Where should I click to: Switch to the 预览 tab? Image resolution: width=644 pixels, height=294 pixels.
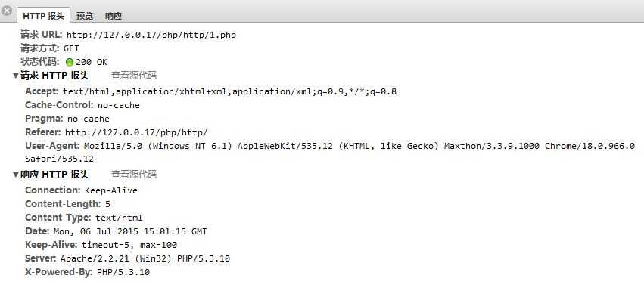click(x=85, y=16)
